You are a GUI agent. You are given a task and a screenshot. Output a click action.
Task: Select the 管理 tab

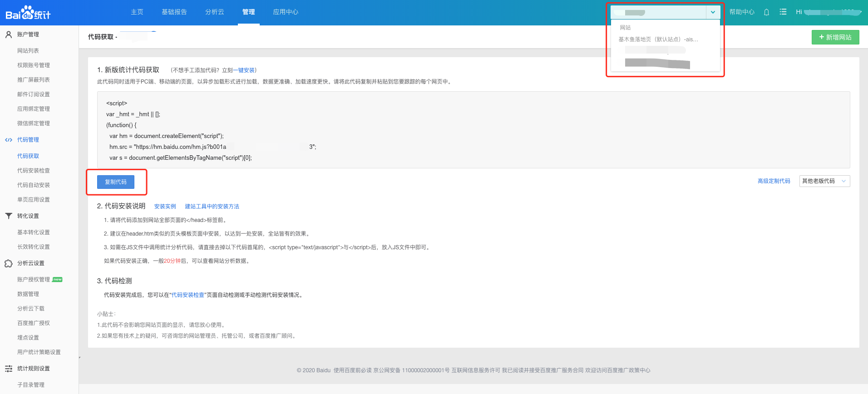[249, 12]
